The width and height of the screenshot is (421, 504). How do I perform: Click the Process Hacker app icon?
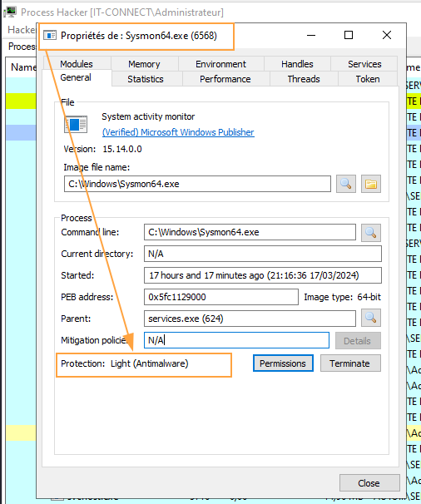[x=10, y=12]
